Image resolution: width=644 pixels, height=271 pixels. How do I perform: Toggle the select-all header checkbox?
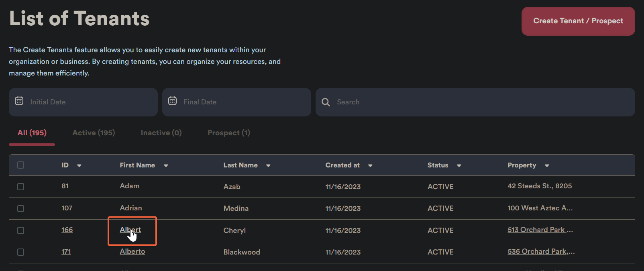21,165
